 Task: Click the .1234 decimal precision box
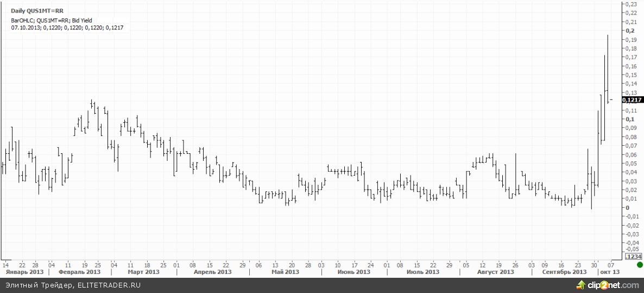click(633, 256)
